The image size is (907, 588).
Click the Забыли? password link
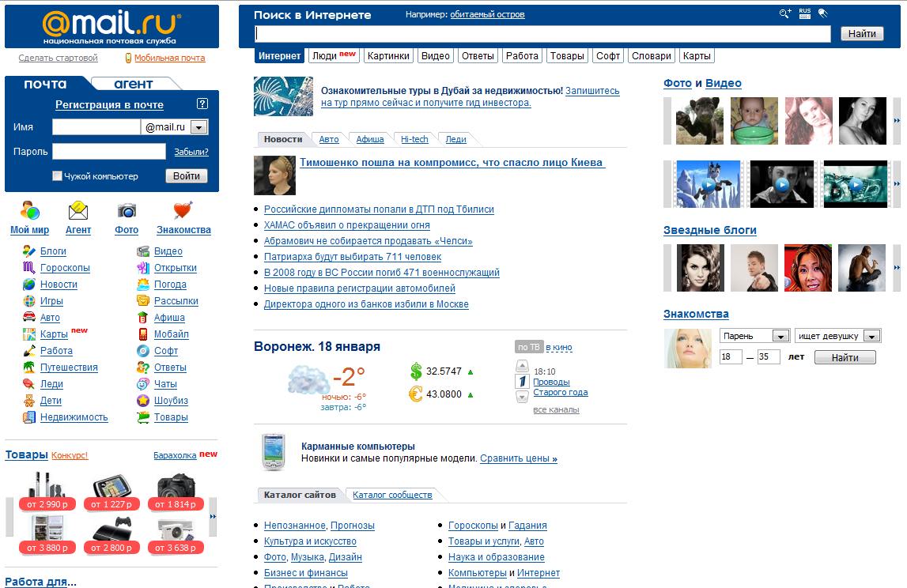[191, 152]
